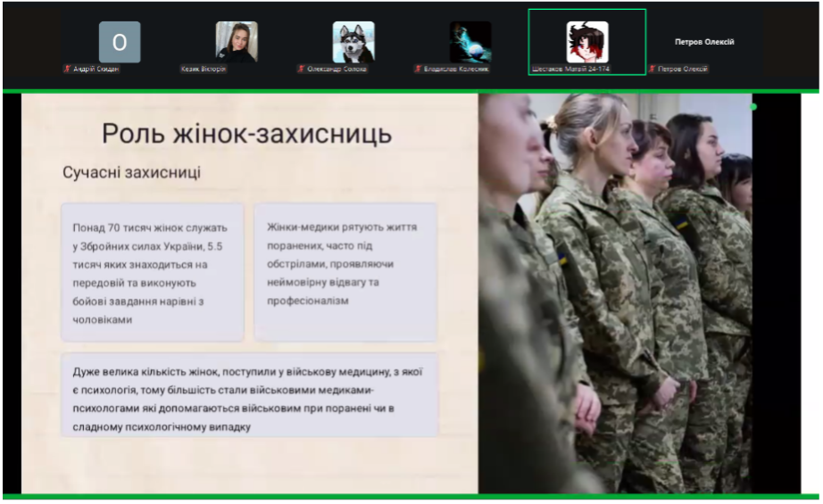The image size is (823, 504).
Task: Open Кезик Вікторія's profile photo tile
Action: (237, 42)
